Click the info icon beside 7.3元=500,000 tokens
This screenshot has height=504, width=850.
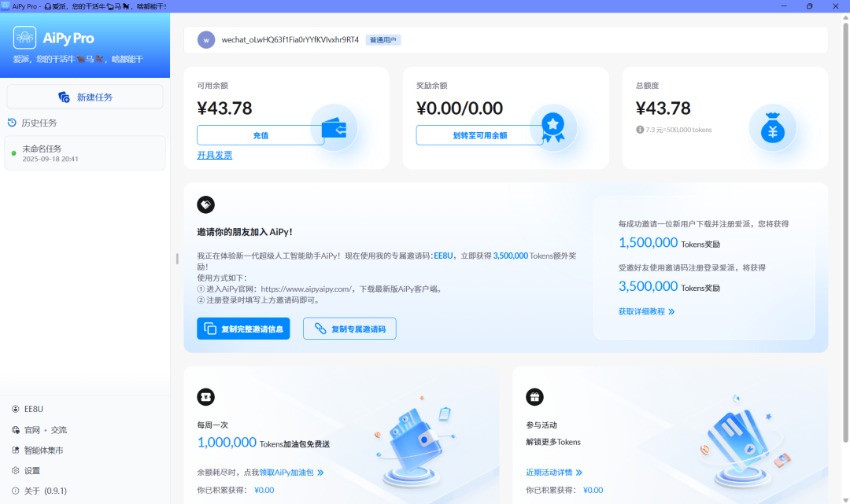640,130
